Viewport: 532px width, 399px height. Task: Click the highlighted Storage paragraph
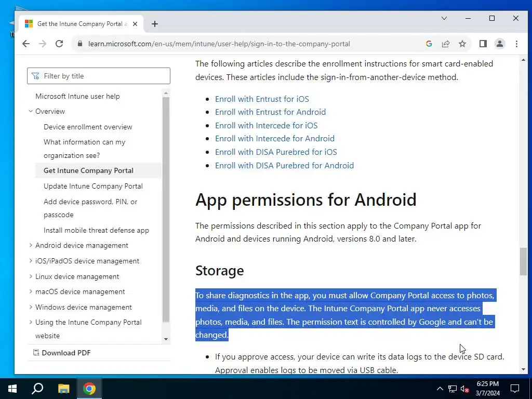345,315
